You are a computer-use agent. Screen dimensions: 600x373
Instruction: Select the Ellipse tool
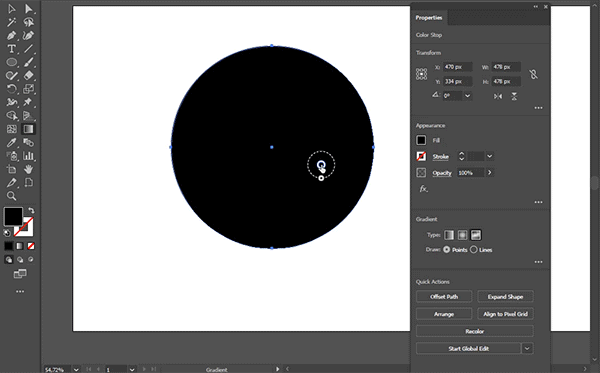click(x=11, y=62)
